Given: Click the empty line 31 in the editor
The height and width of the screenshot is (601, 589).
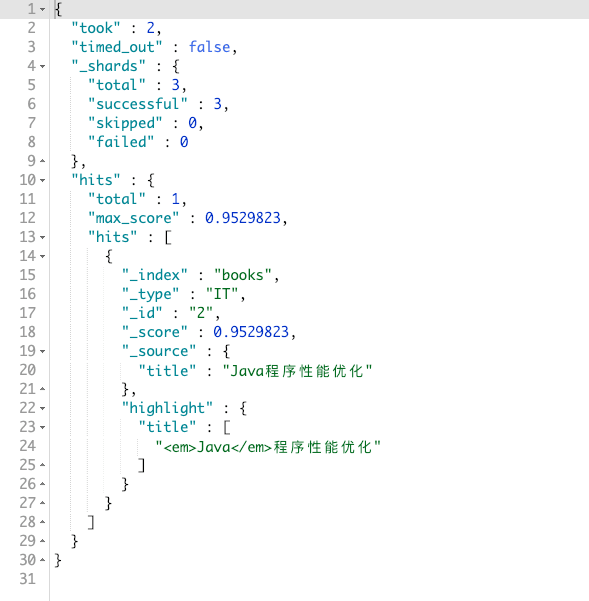Looking at the screenshot, I should (319, 579).
